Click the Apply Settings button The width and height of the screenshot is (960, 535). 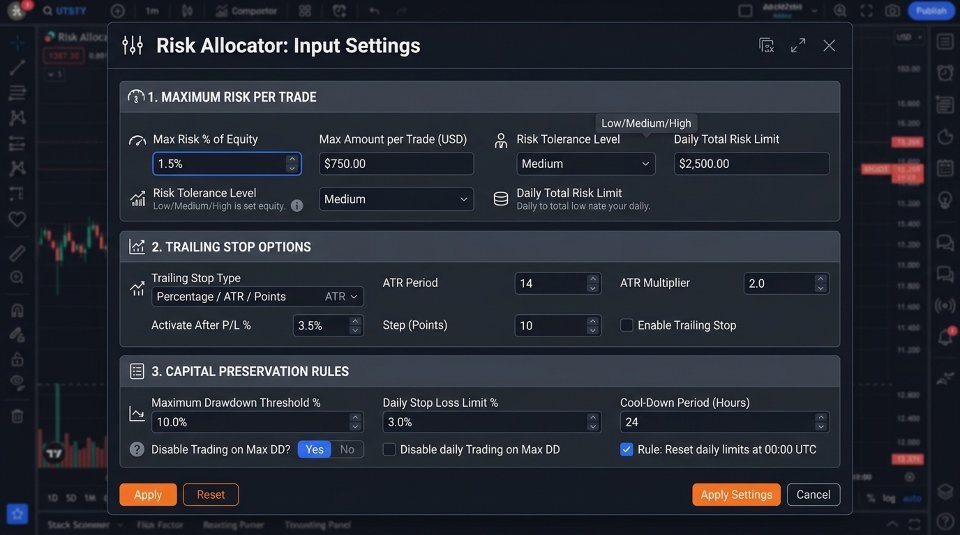[737, 495]
